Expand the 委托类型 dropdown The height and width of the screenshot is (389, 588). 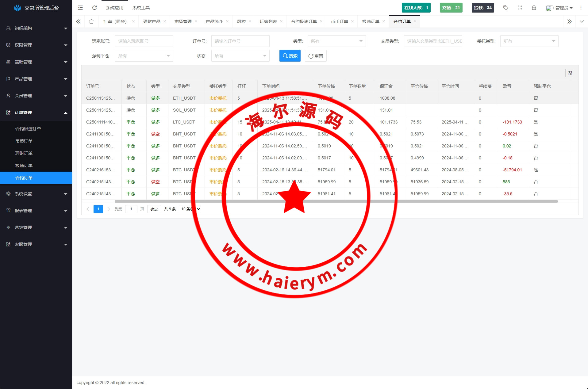529,41
